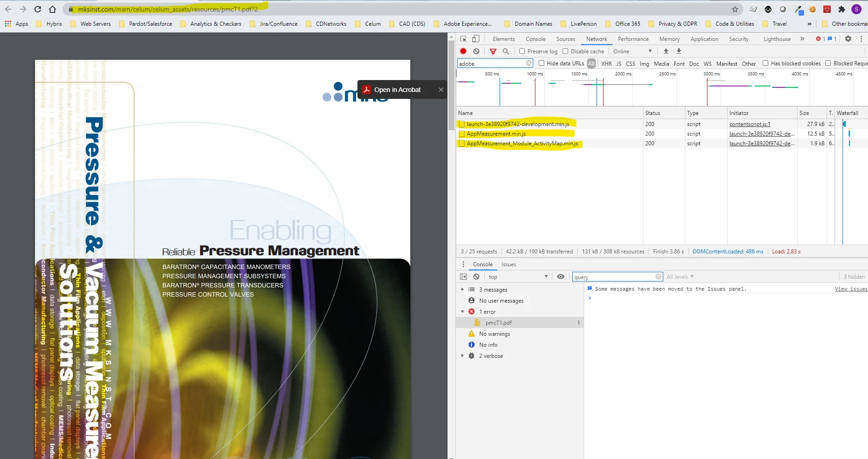Show more DevTools tabs chevron
Screen dimensions: 868x459
click(x=802, y=39)
